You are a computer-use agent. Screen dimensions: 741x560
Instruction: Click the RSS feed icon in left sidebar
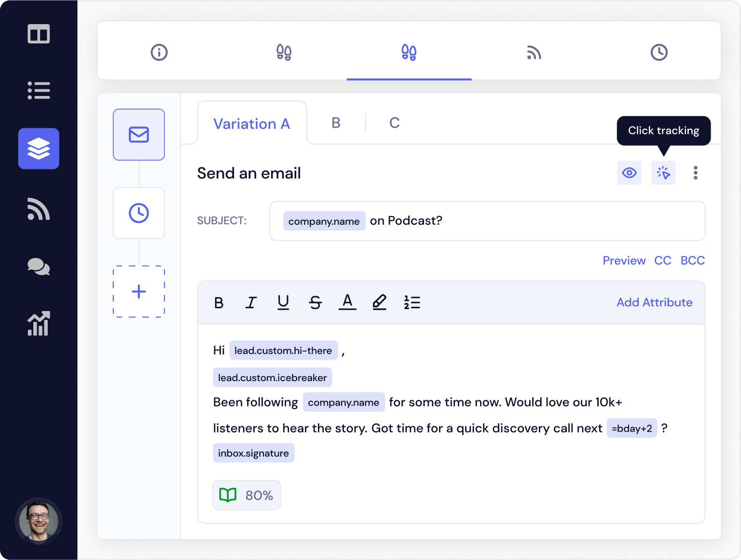click(x=39, y=209)
